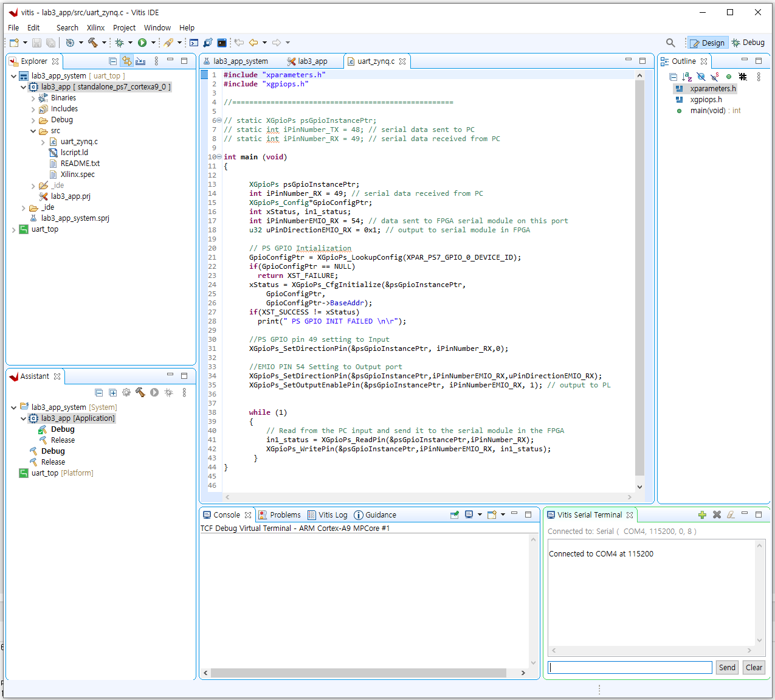
Task: Click the serial terminal input field
Action: coord(630,667)
